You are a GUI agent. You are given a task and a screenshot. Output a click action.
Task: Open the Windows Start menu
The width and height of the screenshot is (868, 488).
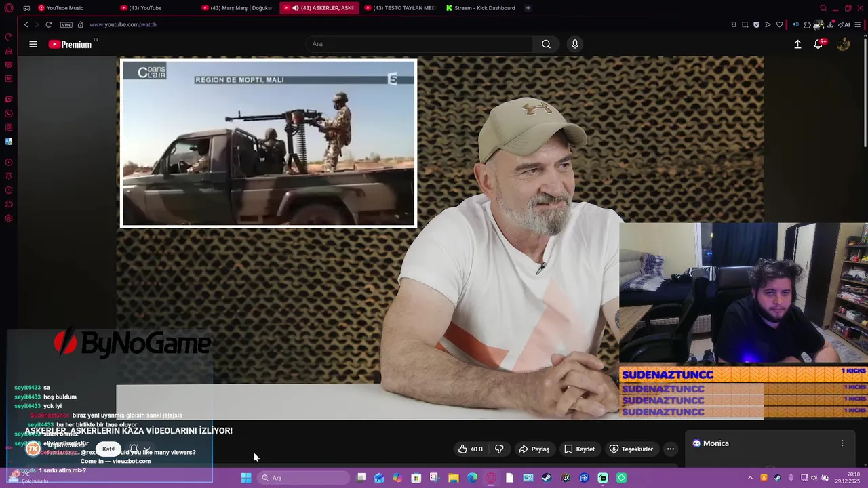tap(246, 478)
